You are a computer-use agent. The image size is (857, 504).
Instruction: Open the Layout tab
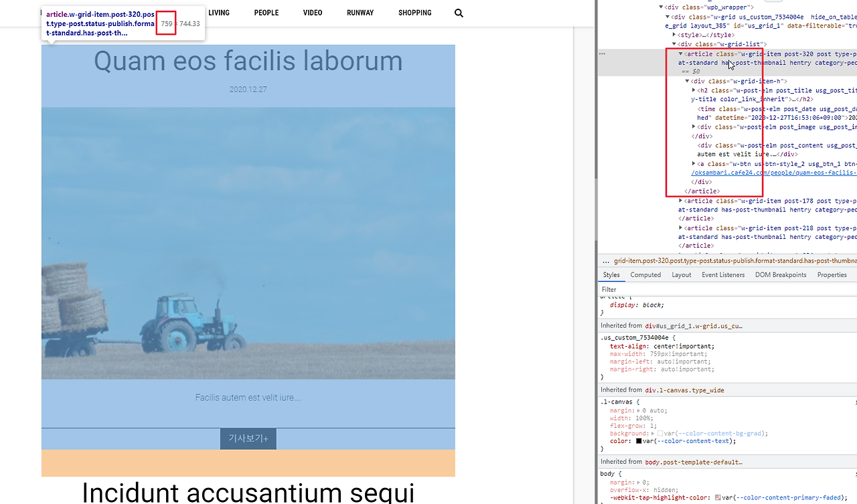(x=682, y=275)
